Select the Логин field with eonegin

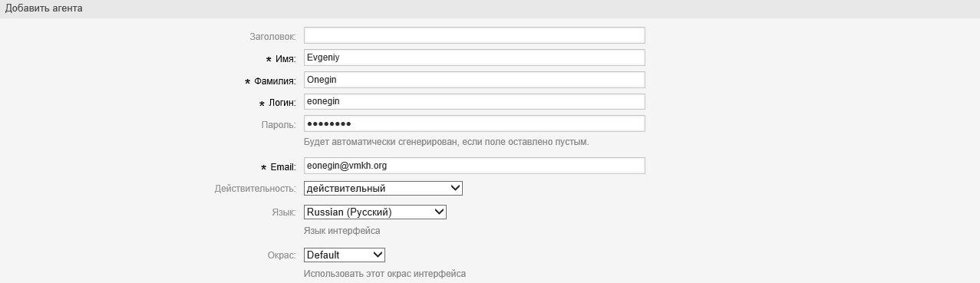[x=474, y=101]
